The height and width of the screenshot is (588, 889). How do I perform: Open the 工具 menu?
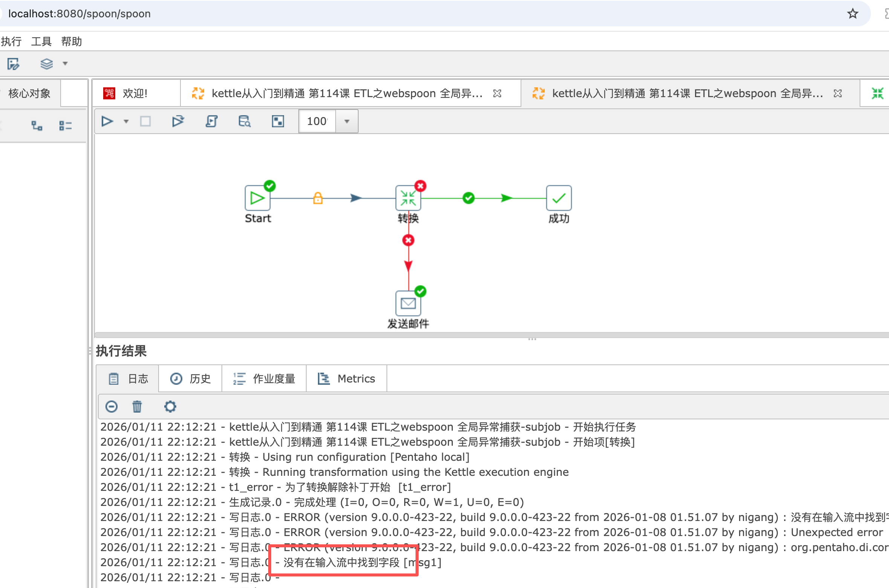pyautogui.click(x=41, y=41)
